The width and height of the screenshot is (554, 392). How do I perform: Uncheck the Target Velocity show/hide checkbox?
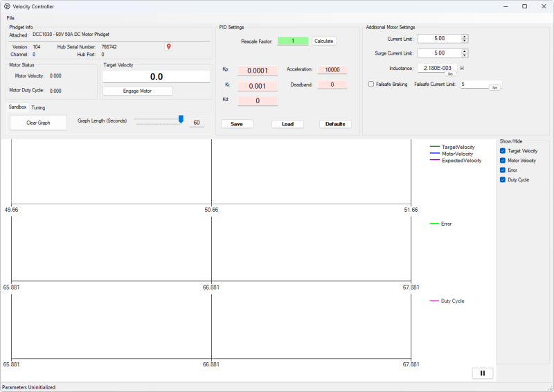pos(503,151)
